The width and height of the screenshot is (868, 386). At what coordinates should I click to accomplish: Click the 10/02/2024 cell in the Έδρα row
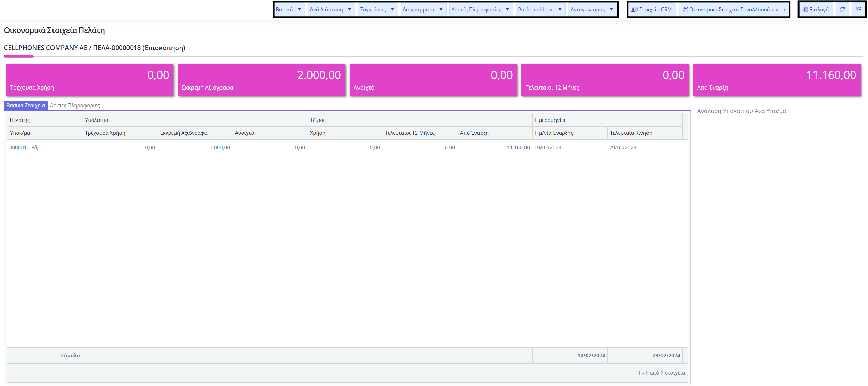click(569, 148)
